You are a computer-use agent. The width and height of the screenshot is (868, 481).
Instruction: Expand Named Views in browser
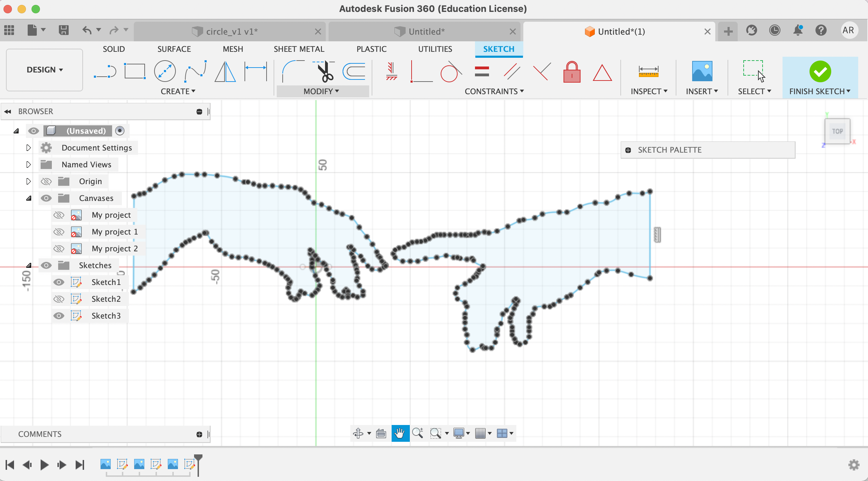pos(29,165)
